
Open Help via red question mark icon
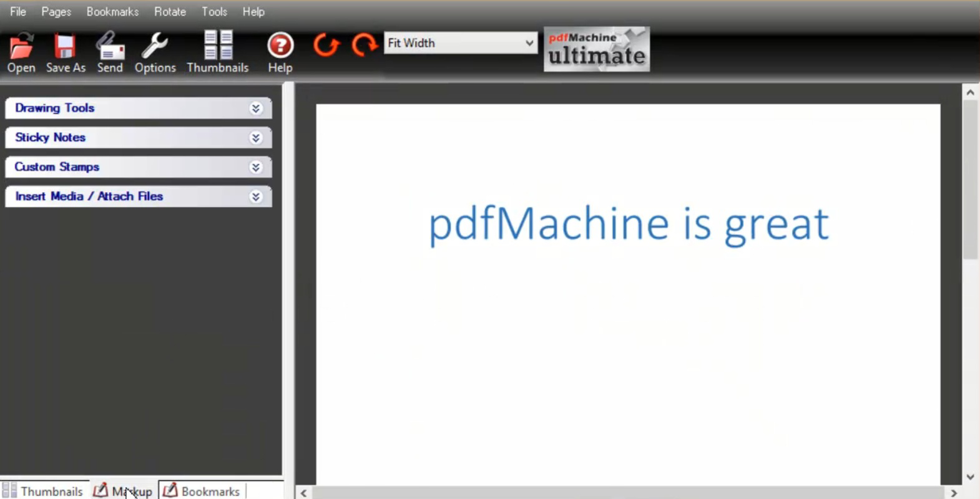[280, 46]
